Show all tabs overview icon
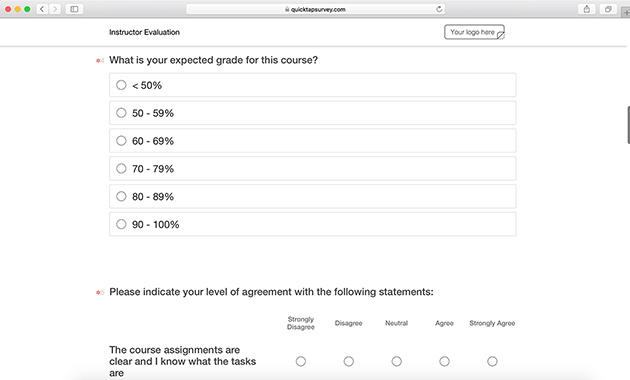The image size is (630, 380). pos(608,9)
